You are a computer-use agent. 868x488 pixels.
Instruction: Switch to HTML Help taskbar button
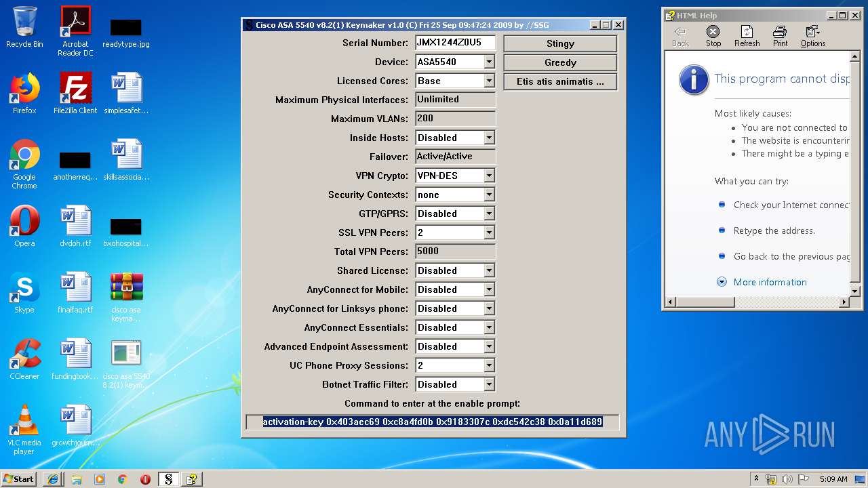coord(192,479)
